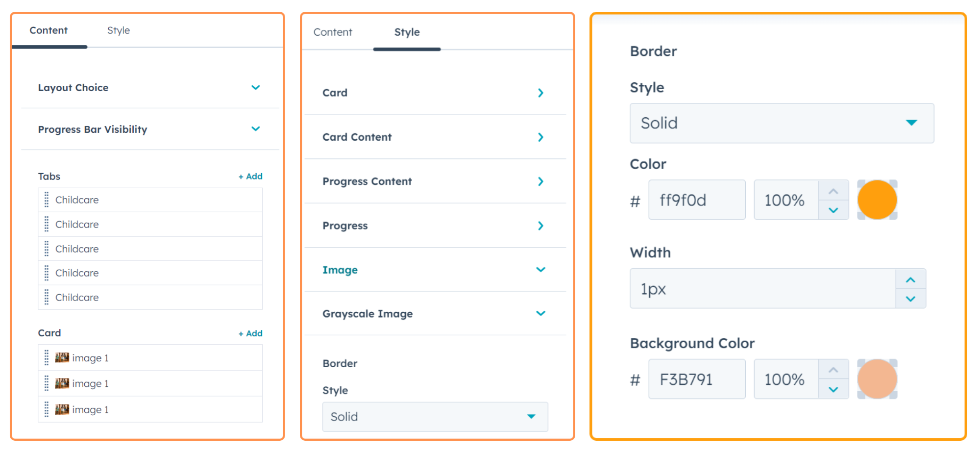Decrease background color opacity with down arrow
This screenshot has width=980, height=453.
click(833, 389)
